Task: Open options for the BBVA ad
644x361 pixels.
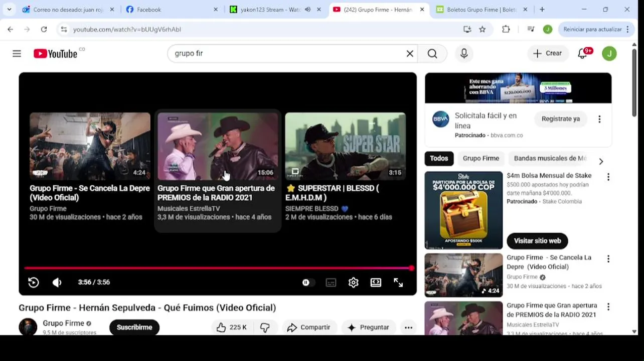Action: click(x=599, y=119)
